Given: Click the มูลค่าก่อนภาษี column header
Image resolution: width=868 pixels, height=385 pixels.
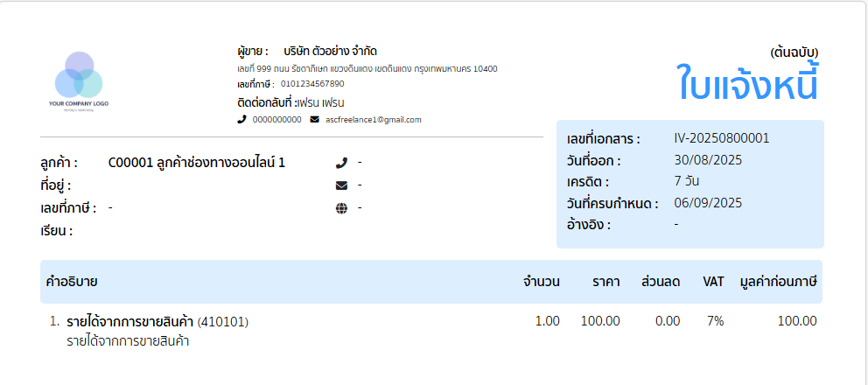Looking at the screenshot, I should point(779,282).
